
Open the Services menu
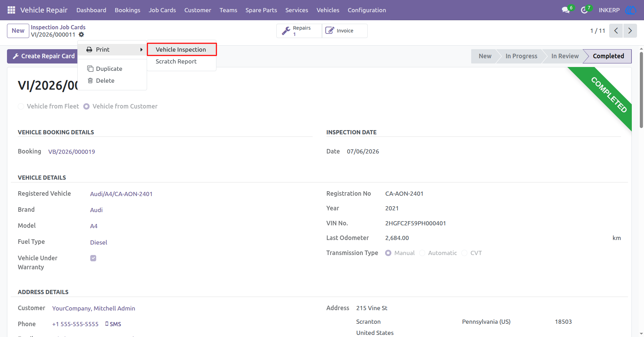(297, 10)
